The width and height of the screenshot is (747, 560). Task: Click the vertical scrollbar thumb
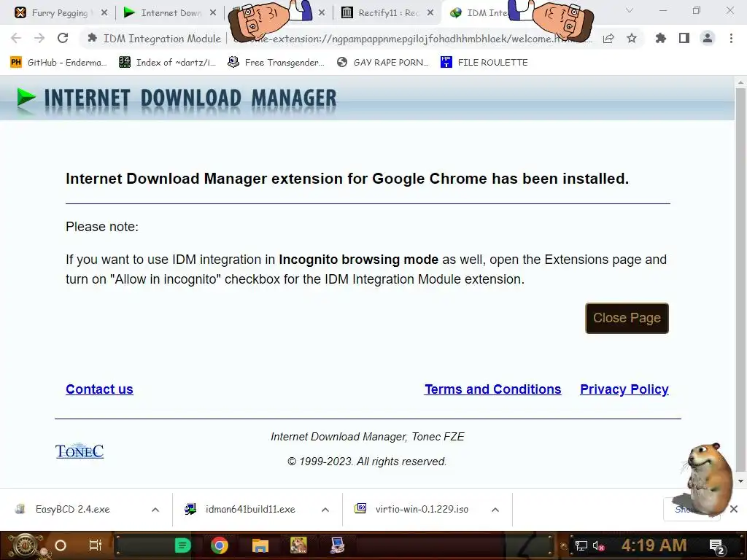coord(740,279)
